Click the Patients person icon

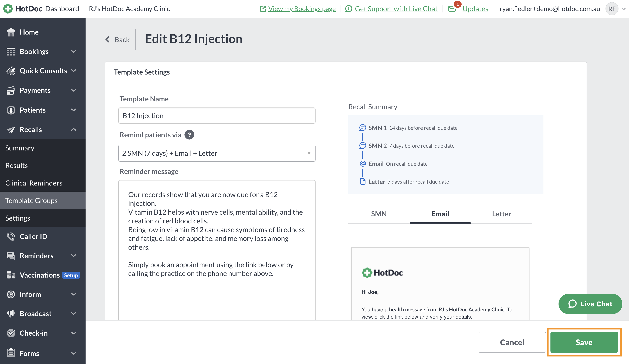(x=11, y=110)
